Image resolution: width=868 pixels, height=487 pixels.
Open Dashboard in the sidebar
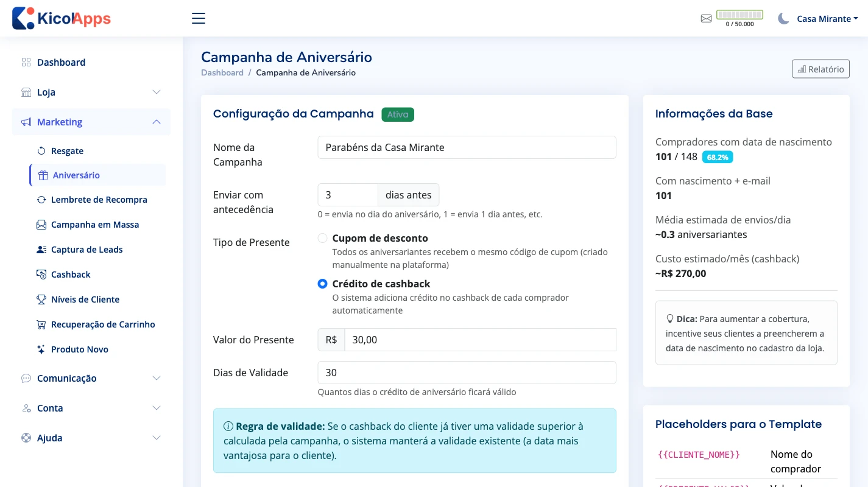pyautogui.click(x=91, y=62)
